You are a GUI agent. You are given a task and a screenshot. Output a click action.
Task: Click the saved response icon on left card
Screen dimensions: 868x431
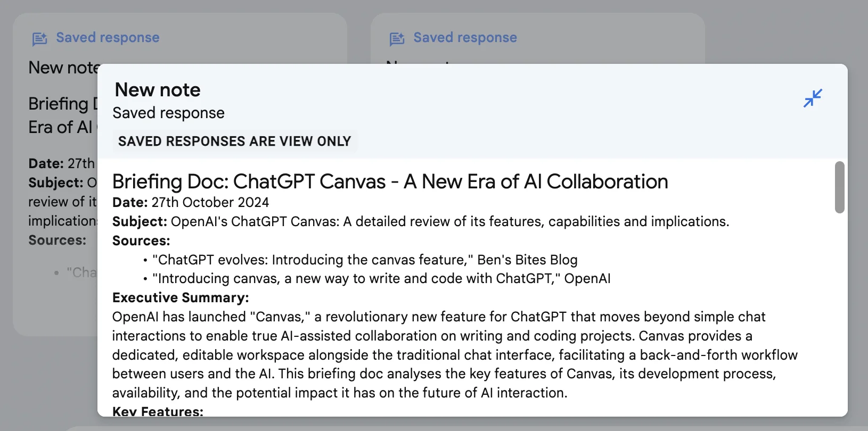40,39
